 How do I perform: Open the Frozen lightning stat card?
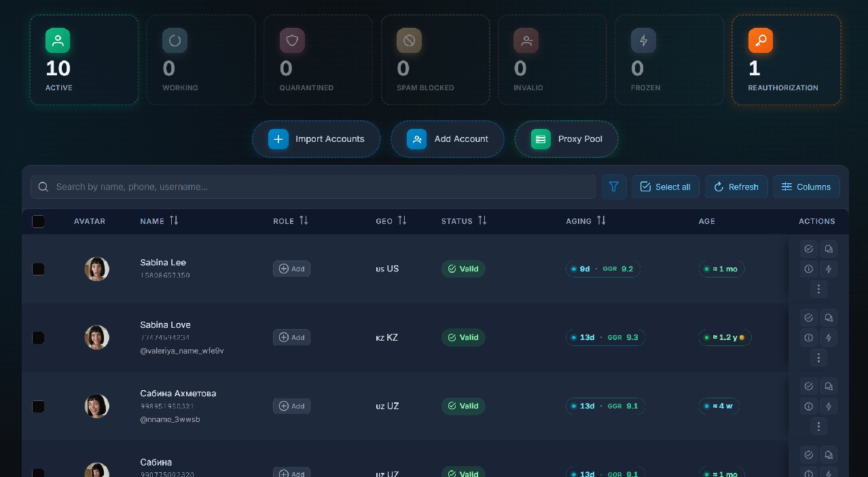click(669, 60)
